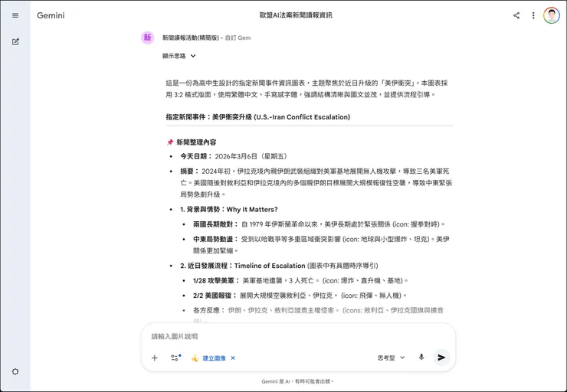Add a file with the plus button
Image resolution: width=567 pixels, height=392 pixels.
click(155, 358)
